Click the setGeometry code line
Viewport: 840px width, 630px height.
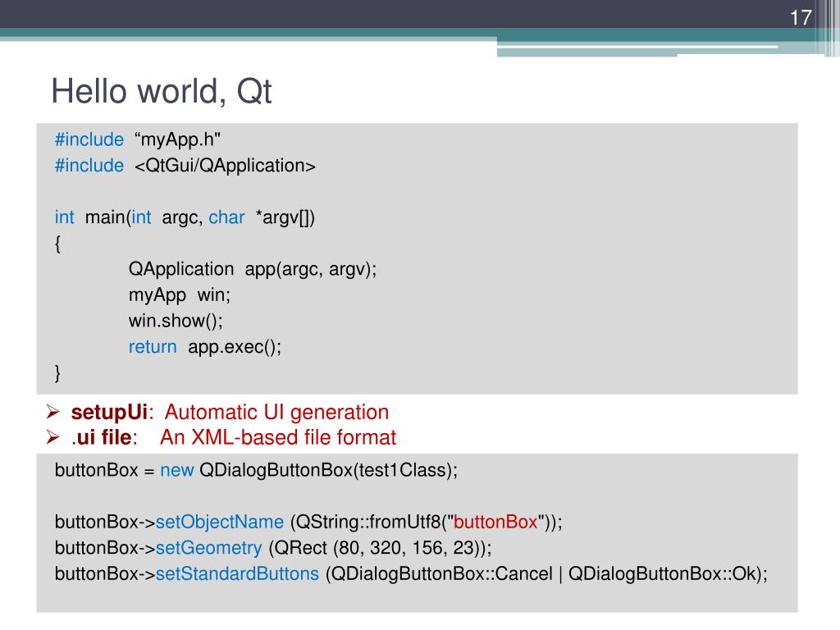tap(273, 548)
